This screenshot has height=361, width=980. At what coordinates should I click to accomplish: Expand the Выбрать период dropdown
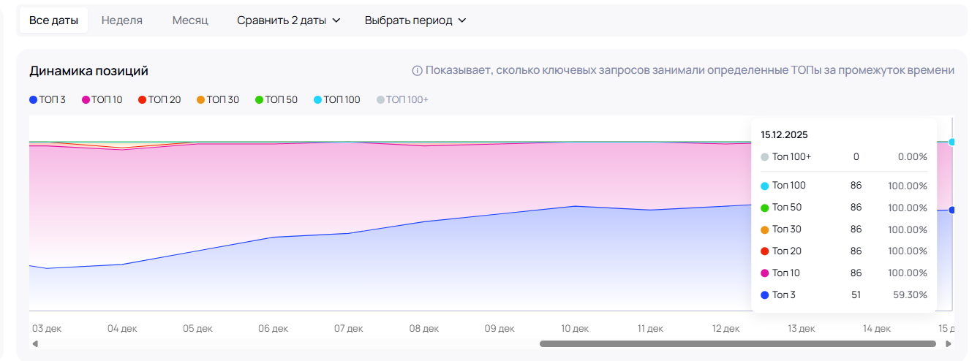click(415, 20)
